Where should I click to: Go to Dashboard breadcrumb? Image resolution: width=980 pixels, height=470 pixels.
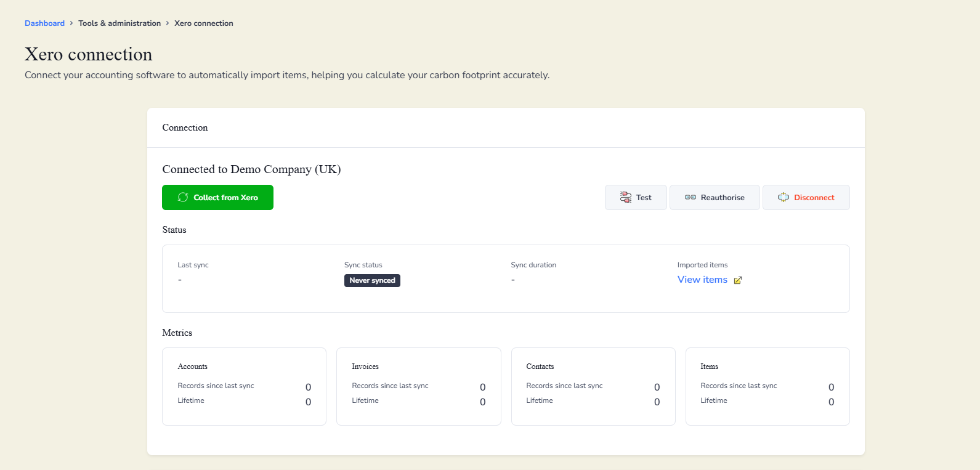[44, 23]
